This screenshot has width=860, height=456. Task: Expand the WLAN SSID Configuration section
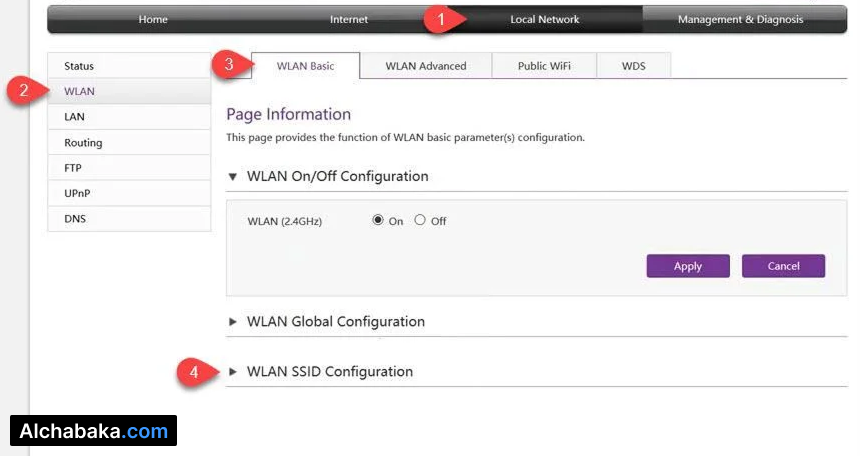[329, 372]
